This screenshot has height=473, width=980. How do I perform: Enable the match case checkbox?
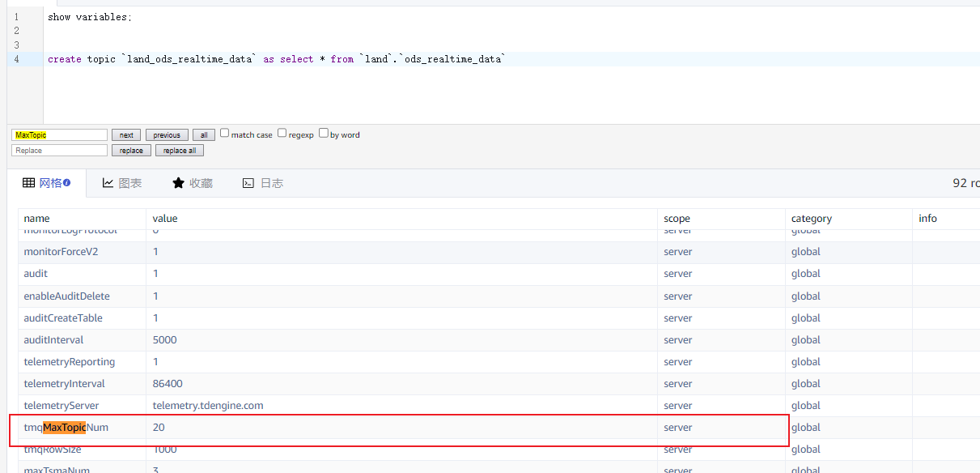click(x=225, y=134)
